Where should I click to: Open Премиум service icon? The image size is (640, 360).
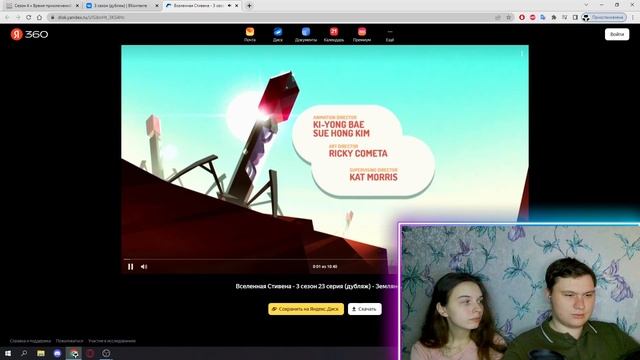click(x=362, y=35)
